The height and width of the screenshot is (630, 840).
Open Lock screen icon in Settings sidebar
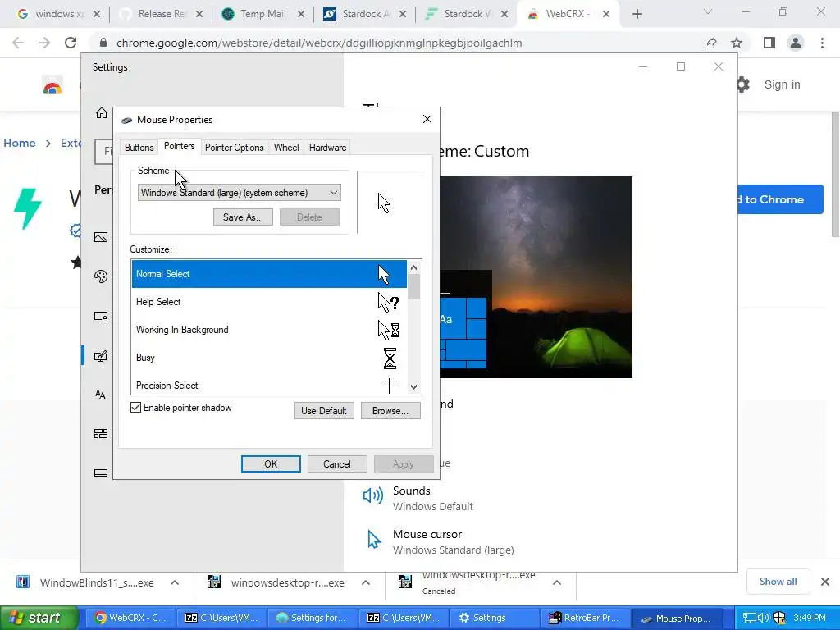pos(101,317)
